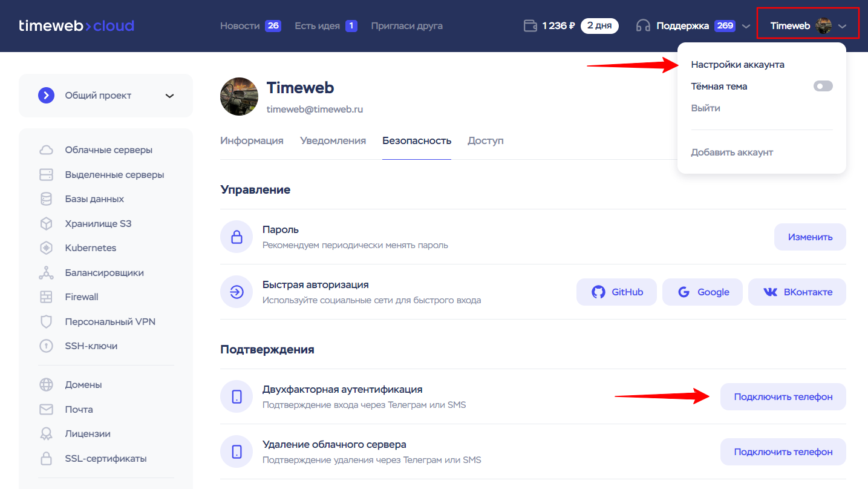Image resolution: width=868 pixels, height=489 pixels.
Task: Expand the Поддержка dropdown chevron
Action: (x=746, y=26)
